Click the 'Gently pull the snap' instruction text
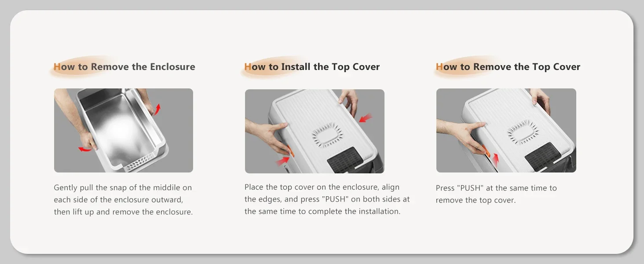The height and width of the screenshot is (264, 644). point(123,200)
